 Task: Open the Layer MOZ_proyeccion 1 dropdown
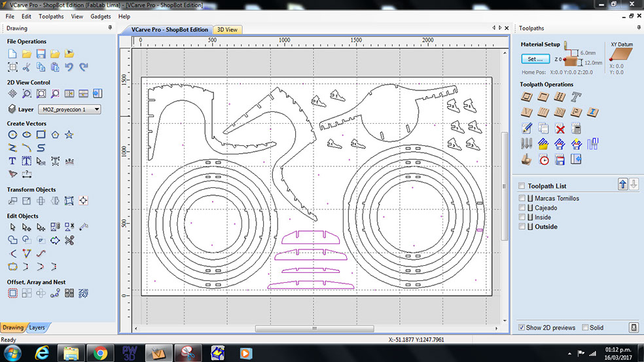pos(69,109)
